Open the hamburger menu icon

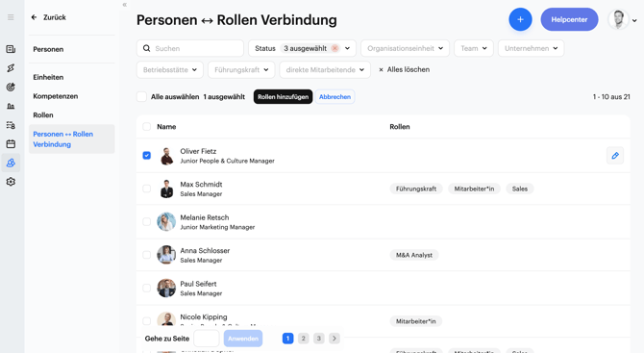(x=11, y=17)
